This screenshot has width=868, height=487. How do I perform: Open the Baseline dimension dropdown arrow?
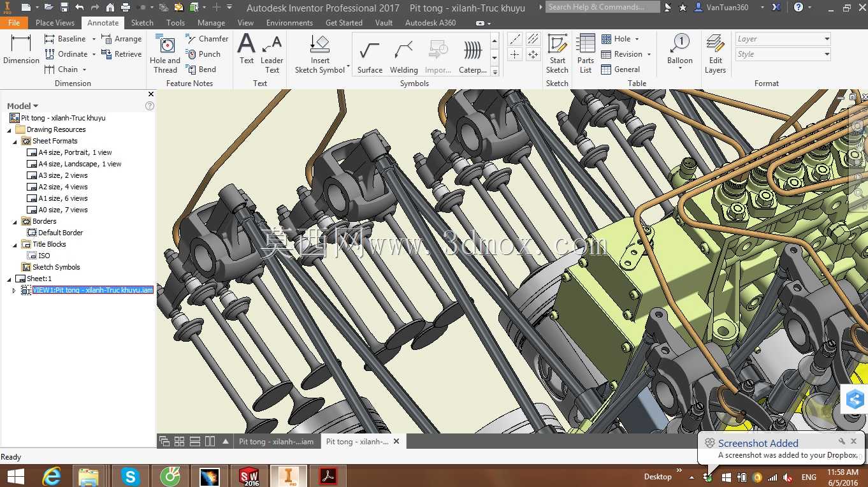(x=94, y=39)
